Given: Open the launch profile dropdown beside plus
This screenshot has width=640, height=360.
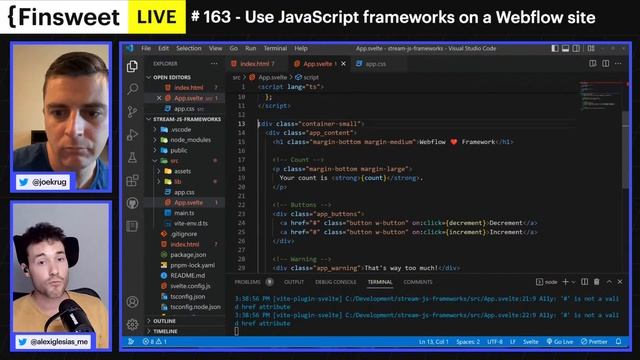Looking at the screenshot, I should pyautogui.click(x=573, y=282).
